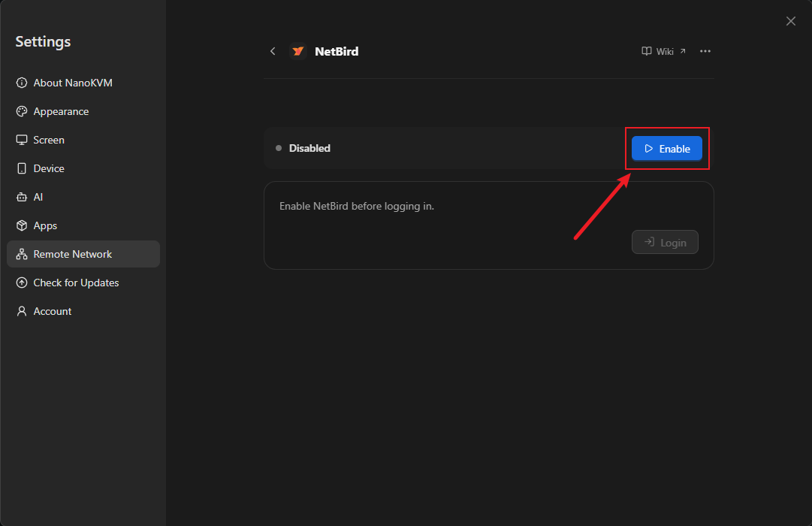Open About NanoKVM settings

tap(83, 83)
